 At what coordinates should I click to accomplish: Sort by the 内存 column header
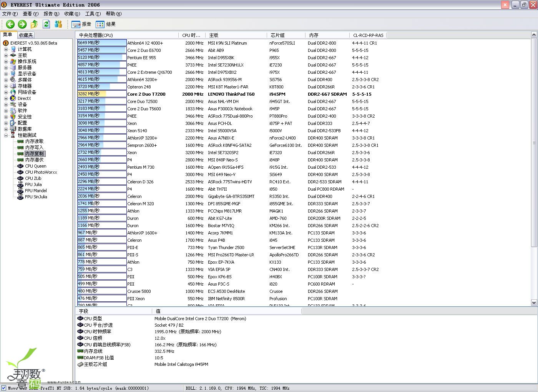327,35
